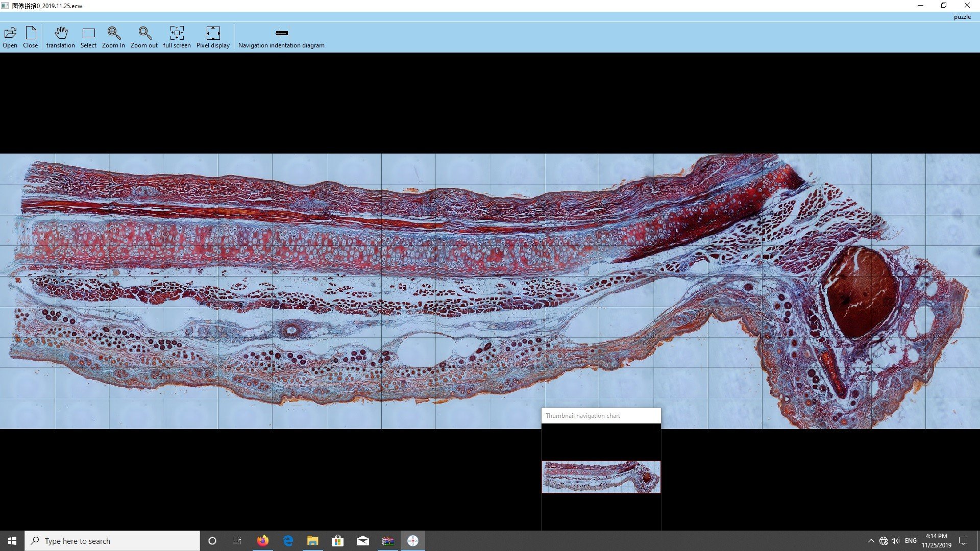Launch Microsoft Edge from the taskbar
Viewport: 980px width, 551px height.
coord(288,541)
